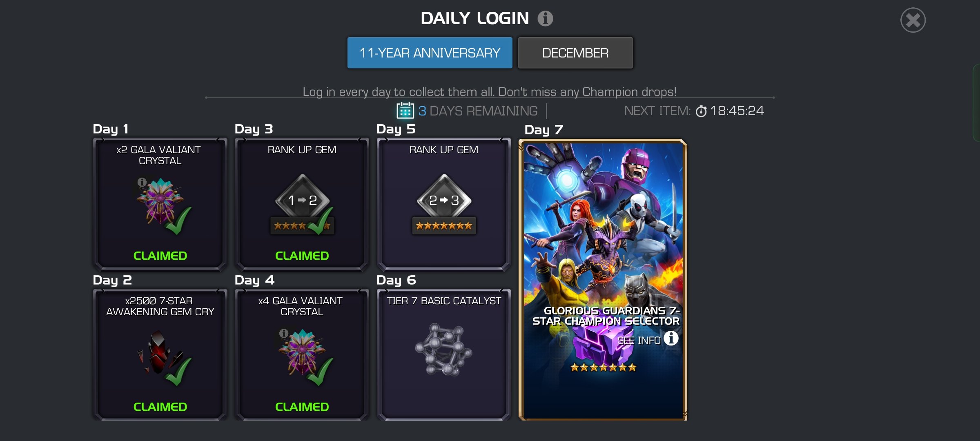Screen dimensions: 980x441
Task: Tap info icon on Day 1 Gala Crystal
Action: tap(142, 182)
